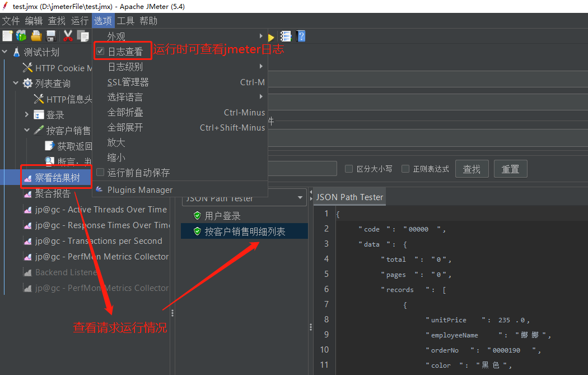Toggle the 日志查看 checkbox
588x375 pixels.
[x=100, y=51]
